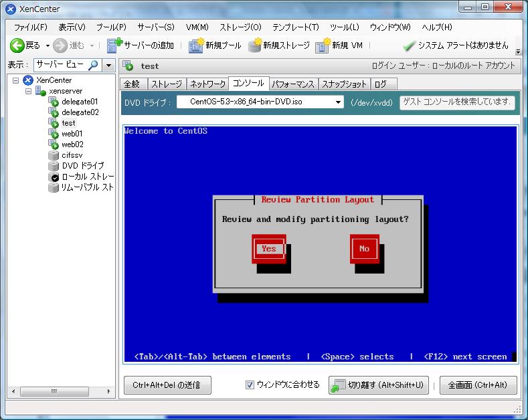The image size is (528, 420).
Task: Collapse the XenCenter tree node
Action: (15, 80)
